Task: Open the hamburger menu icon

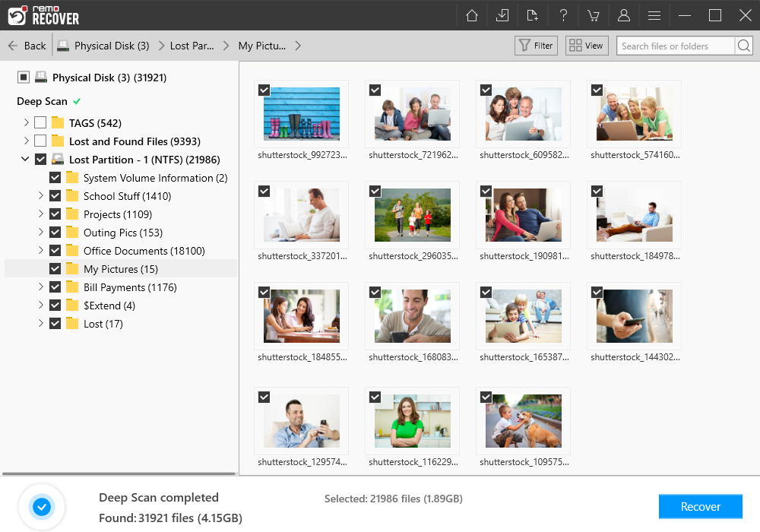Action: tap(654, 15)
